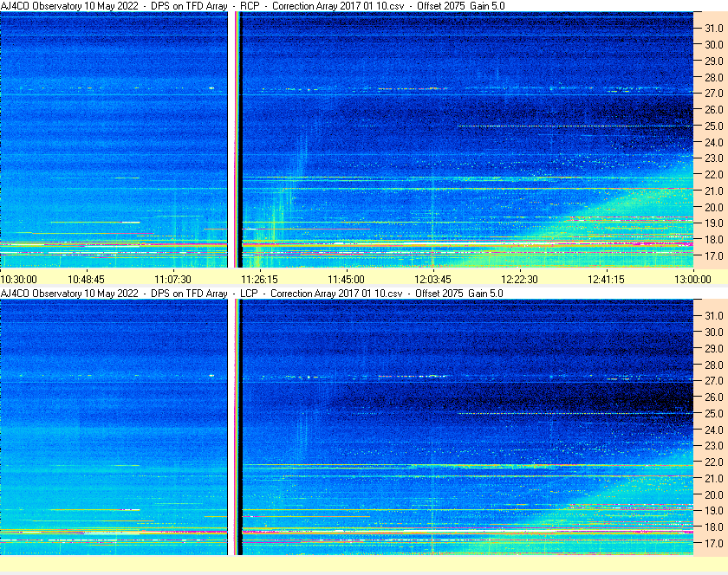Click the white vertical gap in LCP spectrogram
The height and width of the screenshot is (575, 728).
231,427
